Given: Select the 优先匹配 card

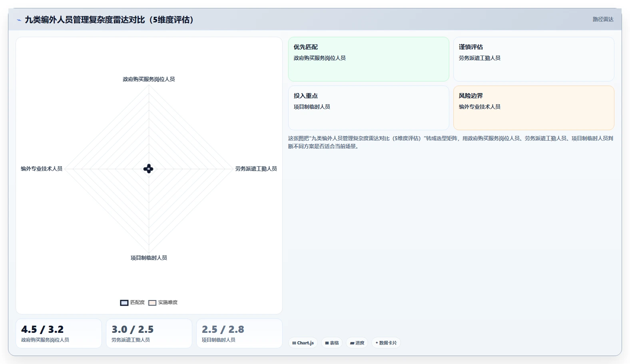Looking at the screenshot, I should click(x=369, y=59).
